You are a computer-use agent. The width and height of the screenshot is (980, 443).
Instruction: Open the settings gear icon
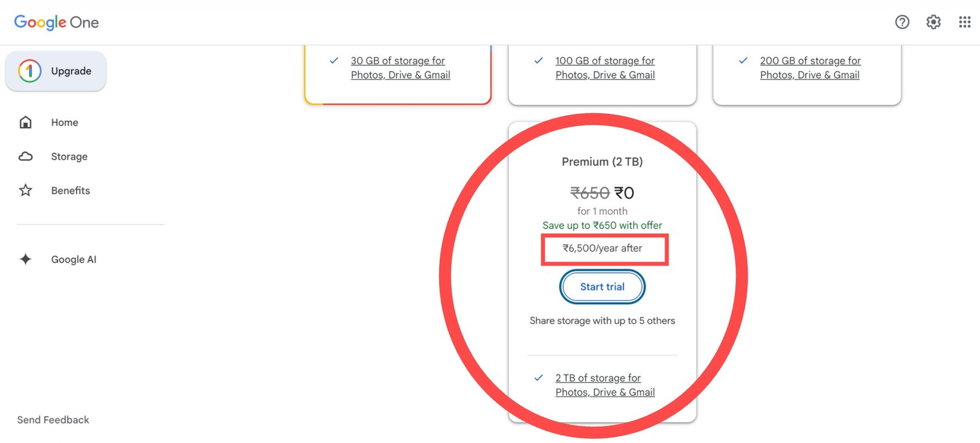tap(933, 23)
